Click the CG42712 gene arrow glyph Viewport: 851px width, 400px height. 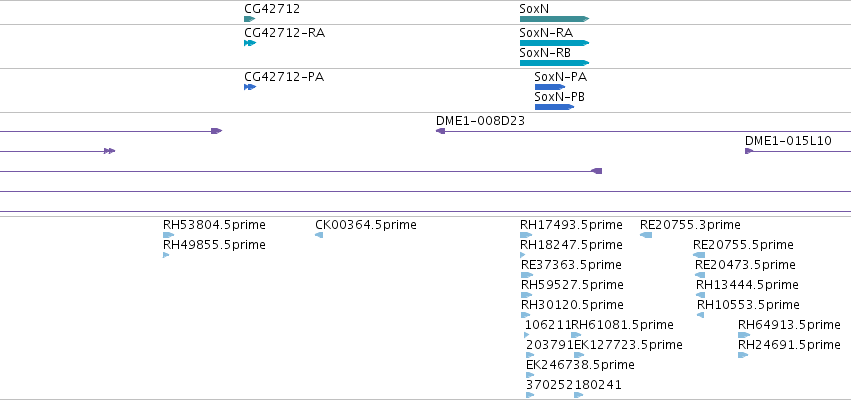[250, 19]
